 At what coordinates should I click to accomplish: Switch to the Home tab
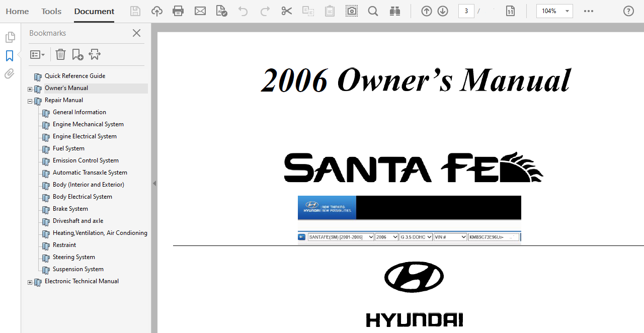coord(17,11)
